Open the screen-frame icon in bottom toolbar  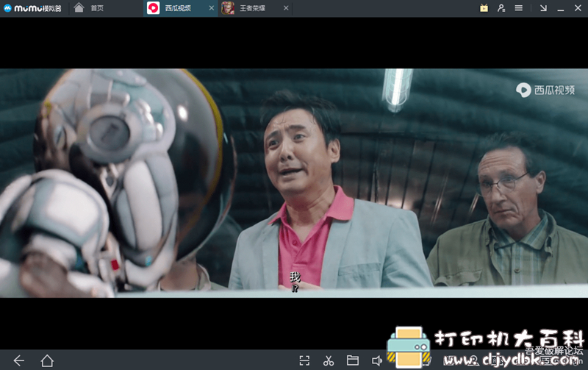pyautogui.click(x=304, y=360)
